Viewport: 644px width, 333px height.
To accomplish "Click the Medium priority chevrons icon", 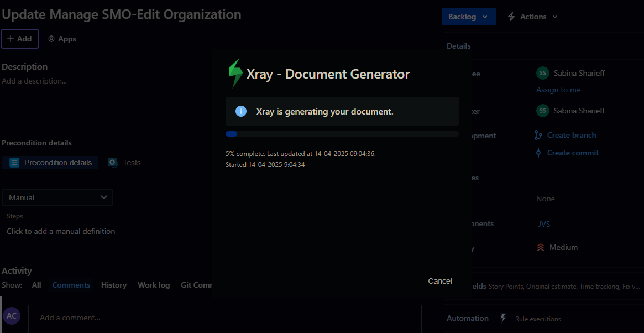I will point(541,247).
